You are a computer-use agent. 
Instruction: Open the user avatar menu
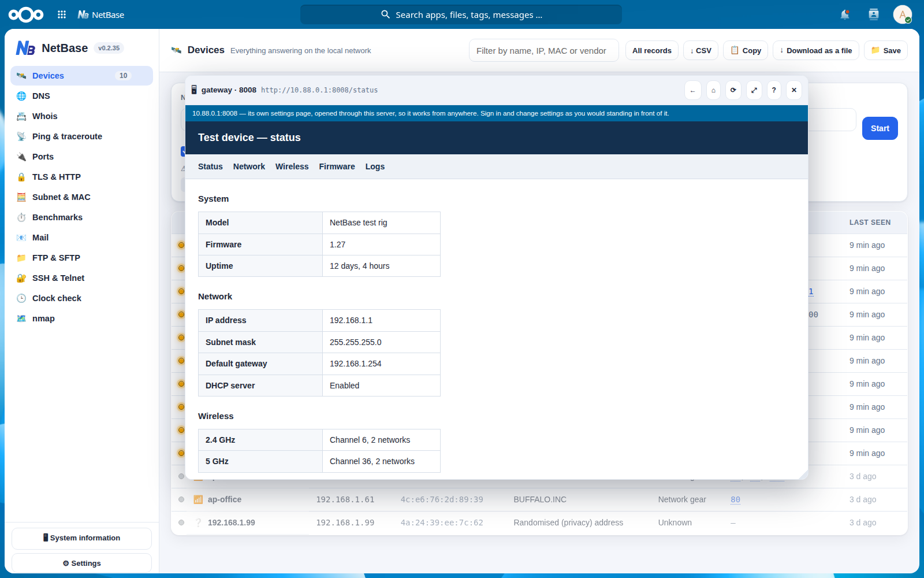(x=903, y=14)
